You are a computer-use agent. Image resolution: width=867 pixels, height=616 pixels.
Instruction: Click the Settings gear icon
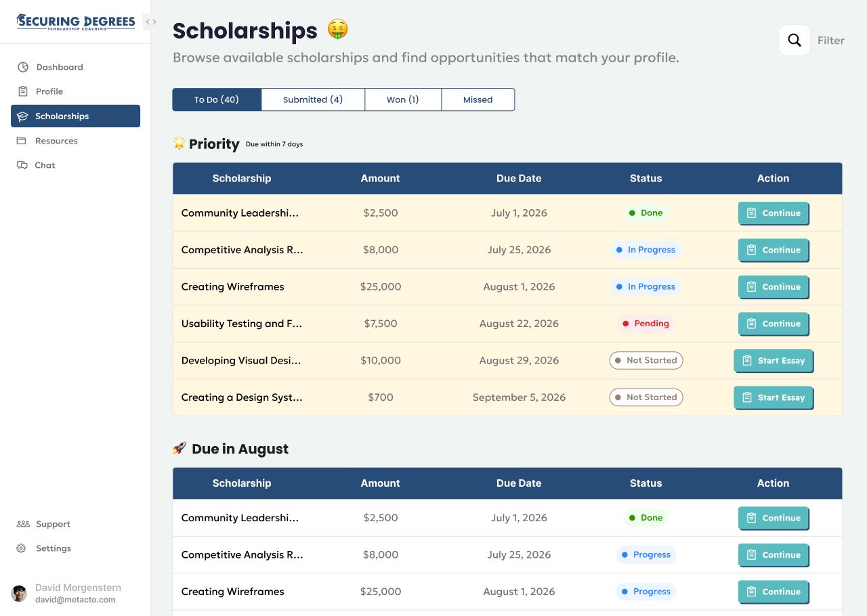pos(22,548)
